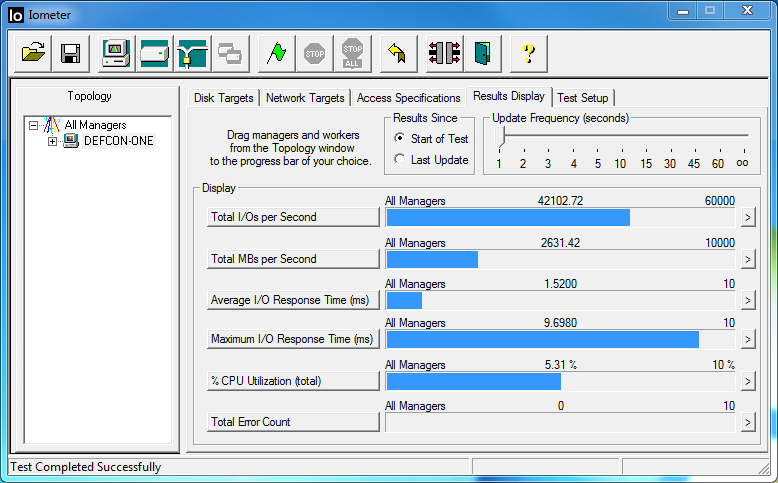Click the Stop All tests icon
778x483 pixels.
click(x=352, y=54)
